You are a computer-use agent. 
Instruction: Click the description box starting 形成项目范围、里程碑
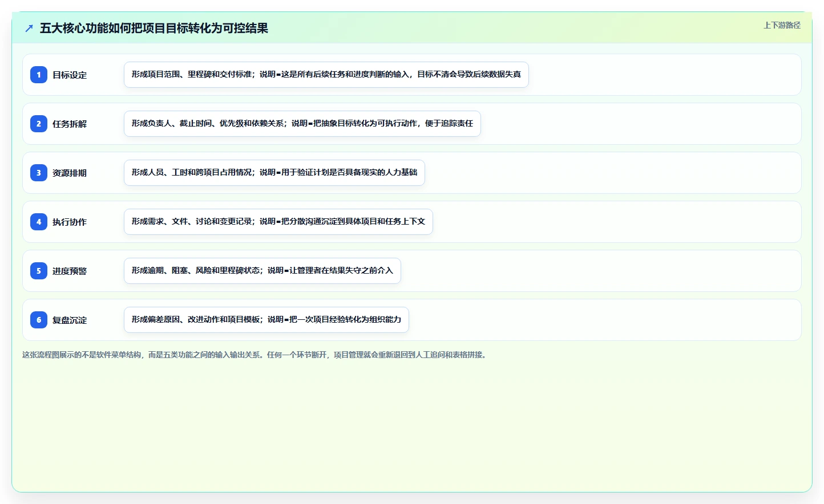[326, 75]
